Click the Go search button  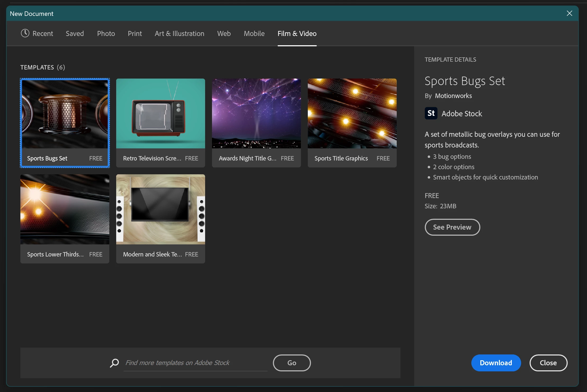click(x=292, y=363)
